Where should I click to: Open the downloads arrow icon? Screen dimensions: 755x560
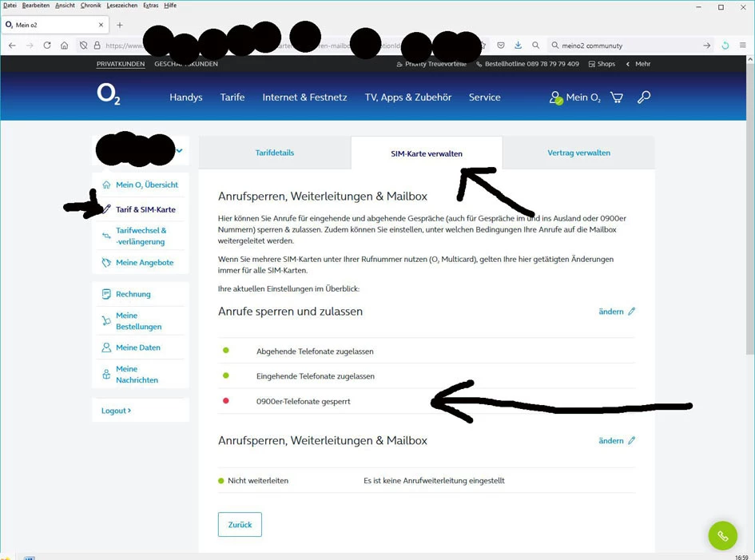tap(518, 46)
